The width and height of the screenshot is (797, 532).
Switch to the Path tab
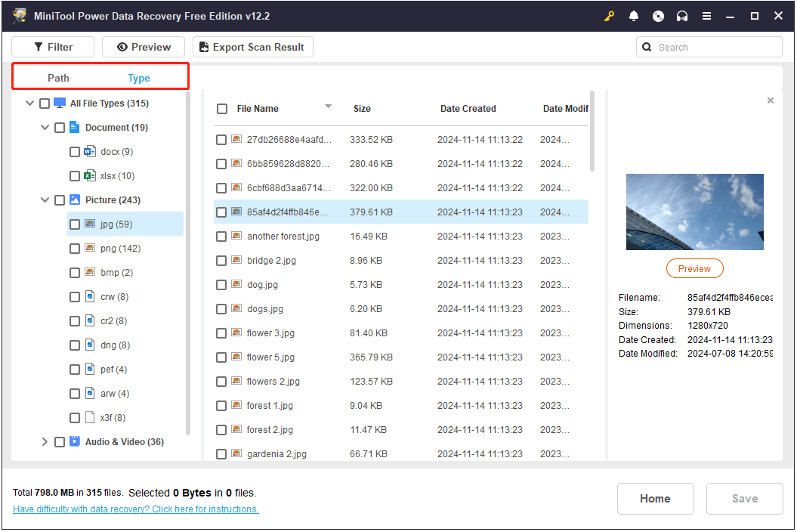coord(58,78)
